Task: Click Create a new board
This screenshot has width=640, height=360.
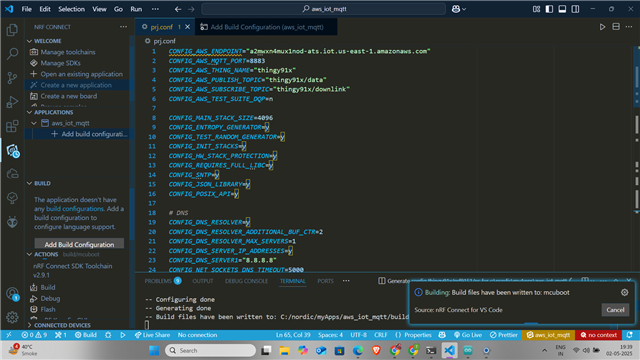Action: pyautogui.click(x=69, y=96)
